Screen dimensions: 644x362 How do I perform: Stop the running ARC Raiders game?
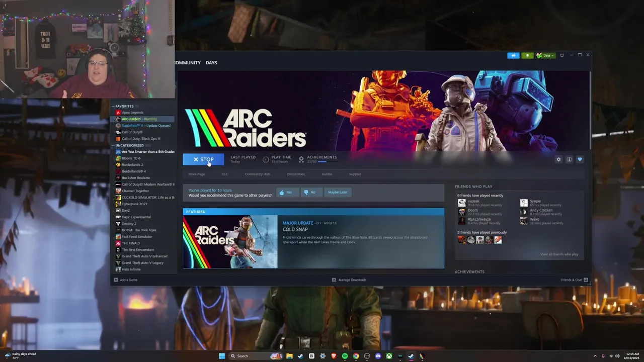pos(203,159)
